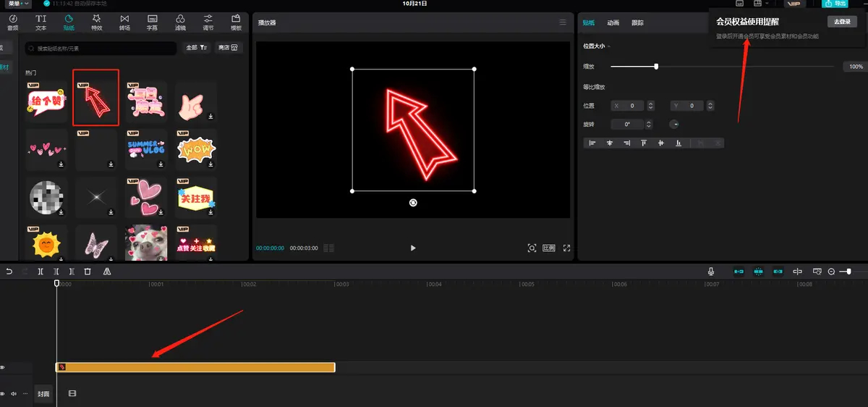Toggle the main track magnet snapping icon
Viewport: 868px width, 407px height.
pos(739,272)
